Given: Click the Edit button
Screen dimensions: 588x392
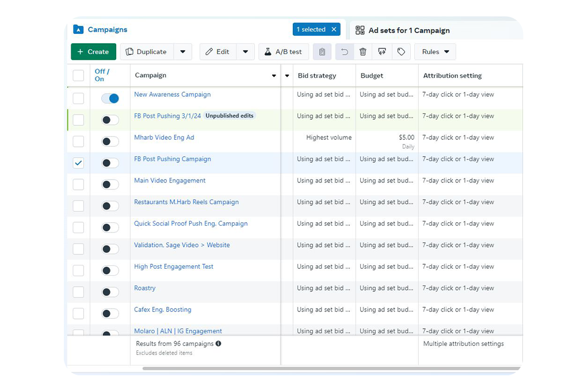Looking at the screenshot, I should [217, 52].
